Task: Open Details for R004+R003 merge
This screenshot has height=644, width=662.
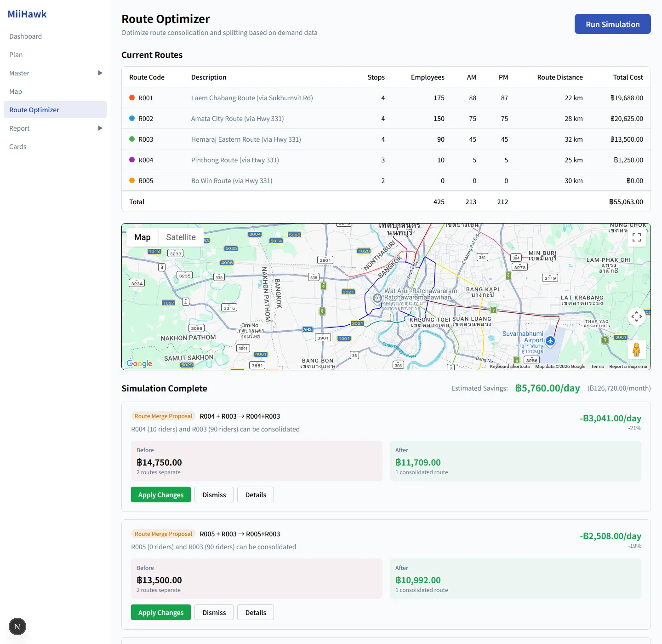Action: tap(256, 494)
